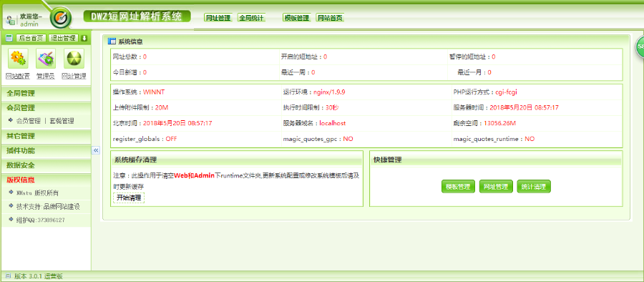
Task: Click the 后台首页 button
Action: [31, 38]
